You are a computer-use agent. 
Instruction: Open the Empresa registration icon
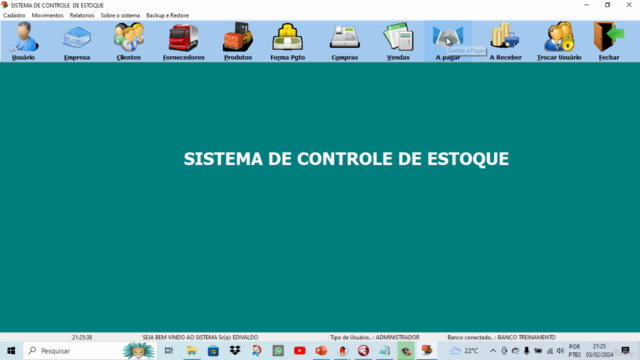pyautogui.click(x=77, y=42)
